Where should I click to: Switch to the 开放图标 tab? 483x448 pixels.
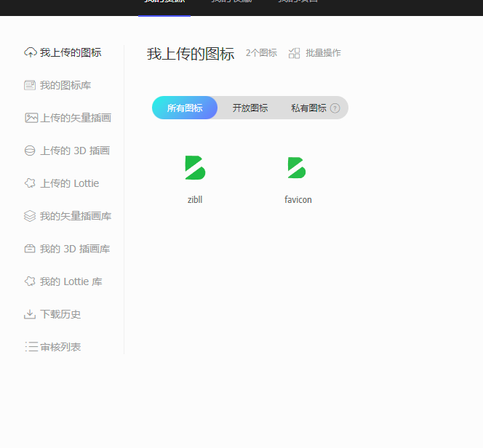[250, 108]
